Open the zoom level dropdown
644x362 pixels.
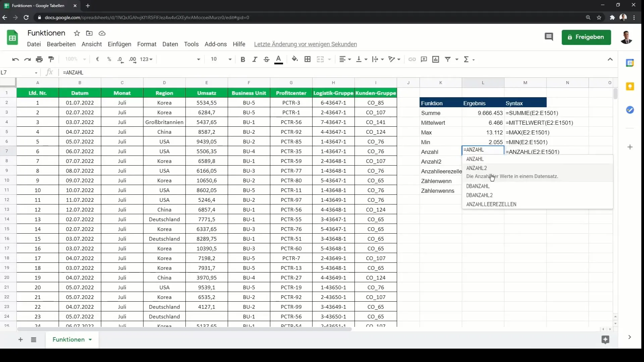point(75,59)
